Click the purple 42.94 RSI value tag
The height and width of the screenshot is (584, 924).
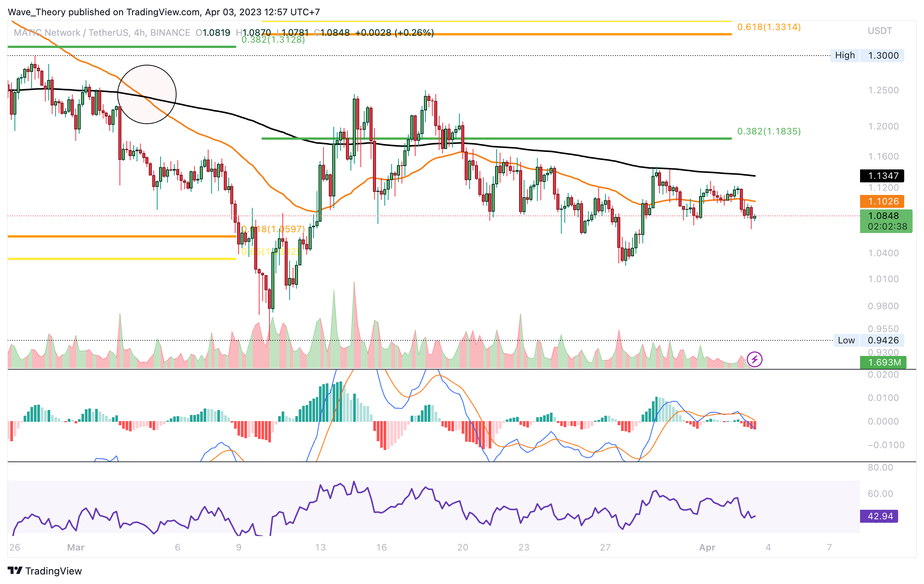pyautogui.click(x=879, y=516)
